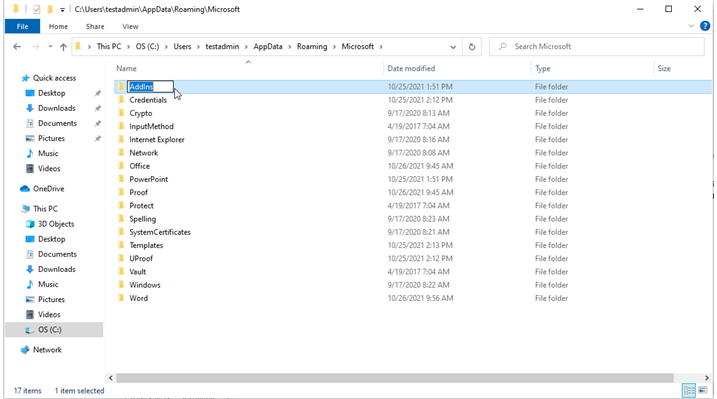
Task: Go up one folder level arrow
Action: 63,47
